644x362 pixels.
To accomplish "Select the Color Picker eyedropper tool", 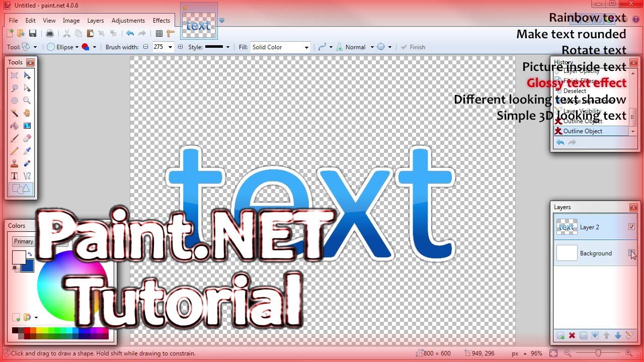I will tap(27, 151).
